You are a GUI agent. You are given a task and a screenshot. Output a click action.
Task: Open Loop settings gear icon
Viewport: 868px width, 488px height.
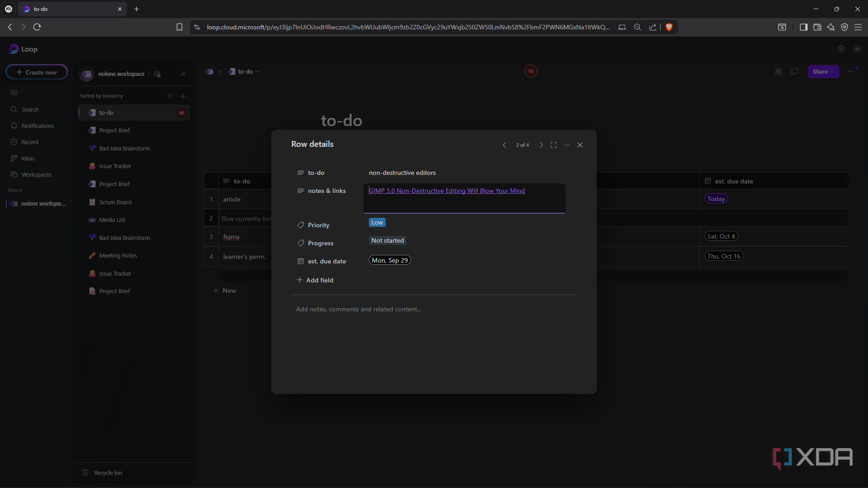[841, 49]
